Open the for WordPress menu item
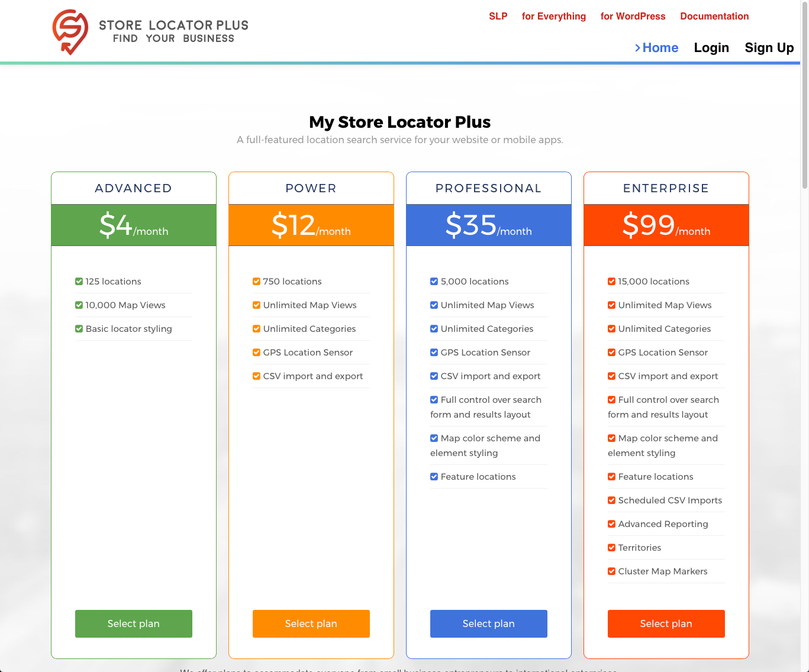 tap(633, 16)
